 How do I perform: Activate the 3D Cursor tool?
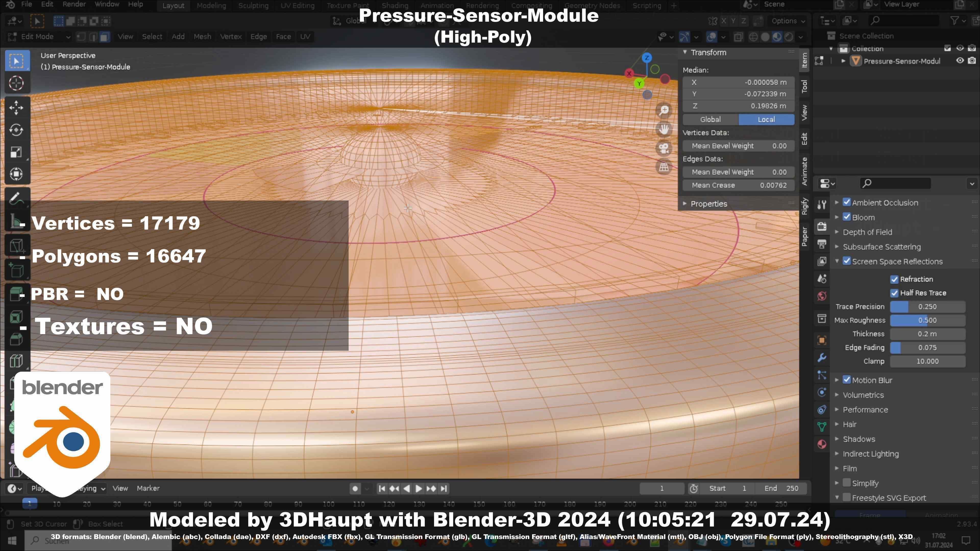(x=16, y=83)
